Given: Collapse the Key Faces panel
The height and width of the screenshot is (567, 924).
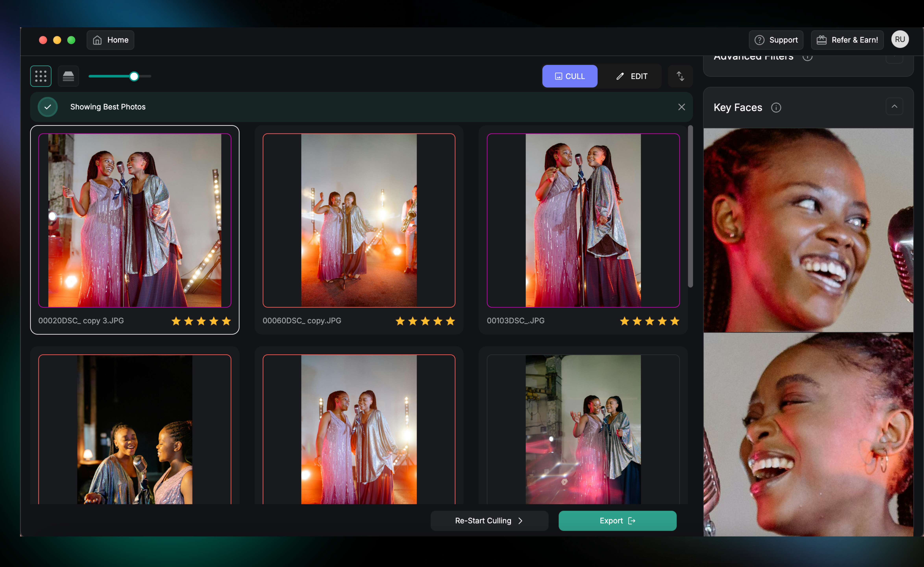Looking at the screenshot, I should (894, 107).
